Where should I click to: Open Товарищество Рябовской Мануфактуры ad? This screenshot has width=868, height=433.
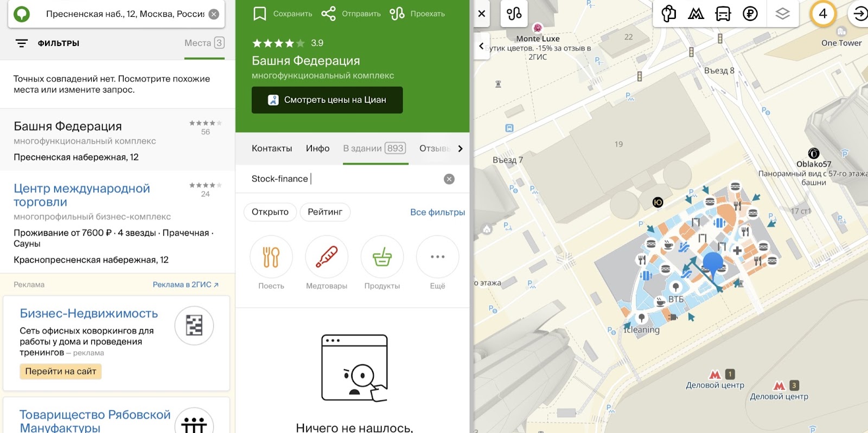coord(95,421)
